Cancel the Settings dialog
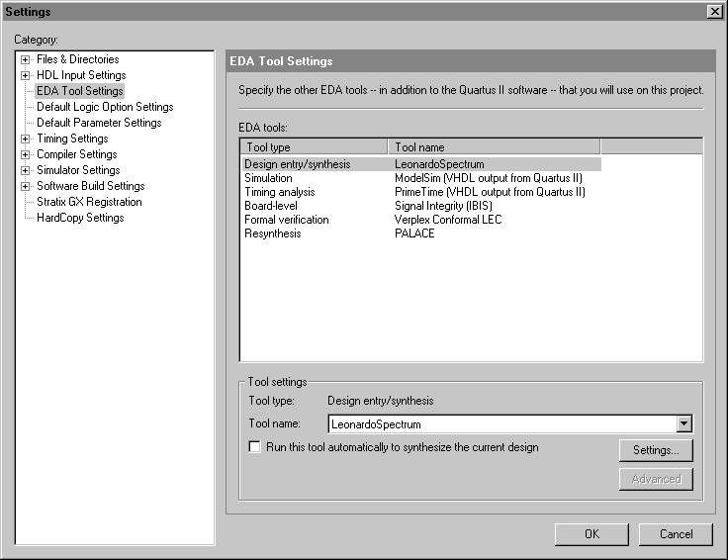Image resolution: width=728 pixels, height=560 pixels. (677, 534)
